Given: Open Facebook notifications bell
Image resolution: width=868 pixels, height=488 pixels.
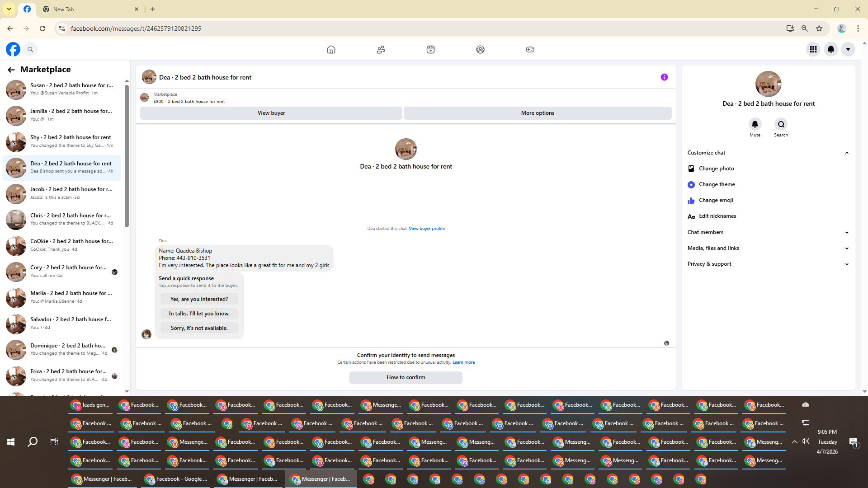Looking at the screenshot, I should (830, 50).
